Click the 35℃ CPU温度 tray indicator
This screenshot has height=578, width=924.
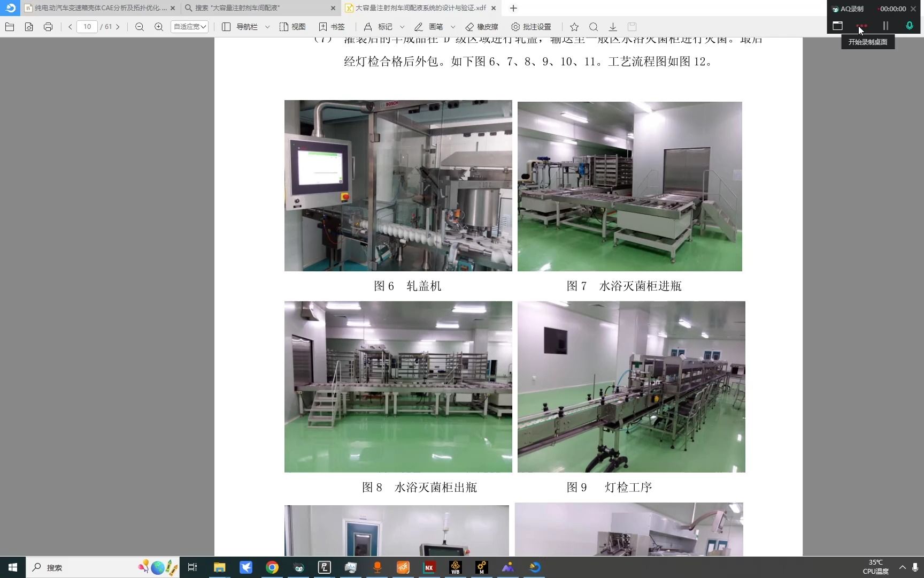(876, 567)
